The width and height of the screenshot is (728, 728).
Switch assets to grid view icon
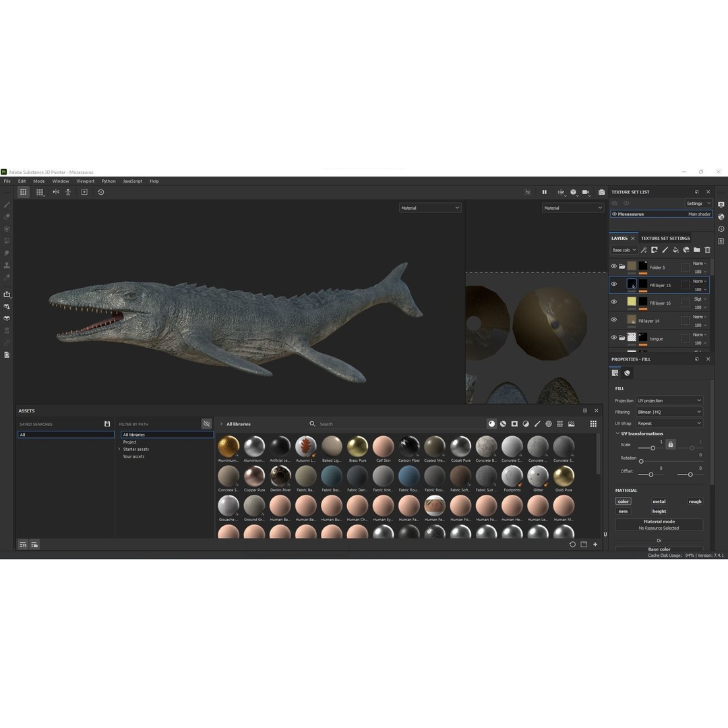(x=593, y=424)
